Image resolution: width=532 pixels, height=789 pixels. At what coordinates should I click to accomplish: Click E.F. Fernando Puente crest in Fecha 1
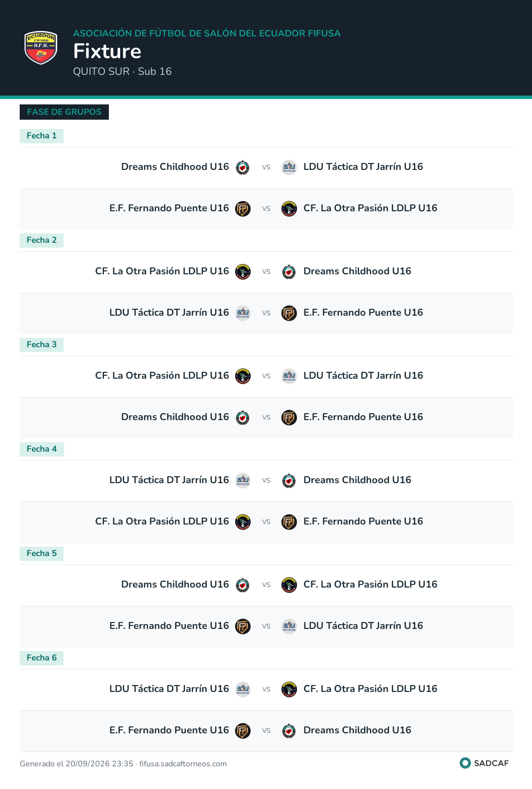[x=243, y=209]
